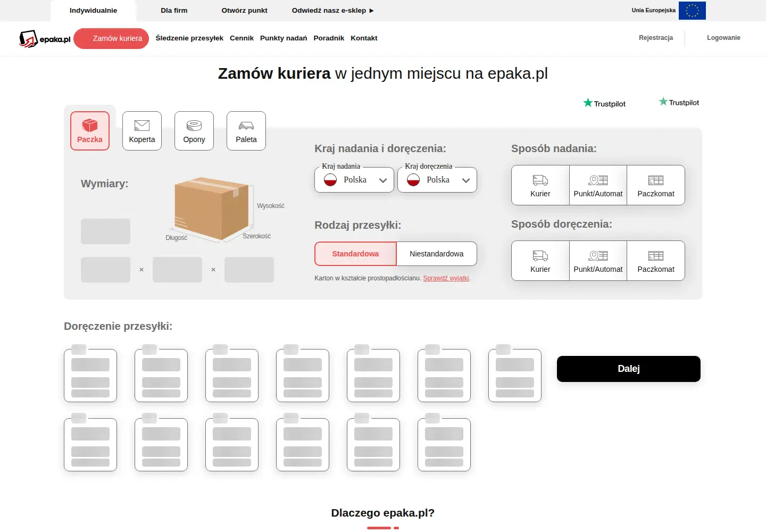Select the Standardowa shipment type

pyautogui.click(x=355, y=254)
